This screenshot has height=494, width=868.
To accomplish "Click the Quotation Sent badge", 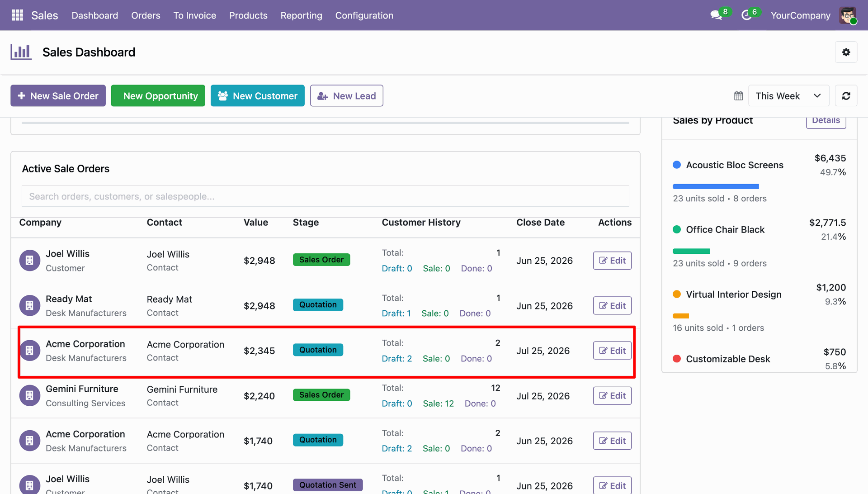I will pos(328,485).
